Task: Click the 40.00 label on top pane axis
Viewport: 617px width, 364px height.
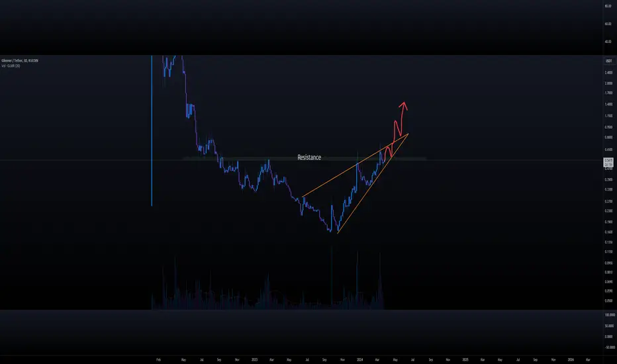Action: [x=608, y=42]
